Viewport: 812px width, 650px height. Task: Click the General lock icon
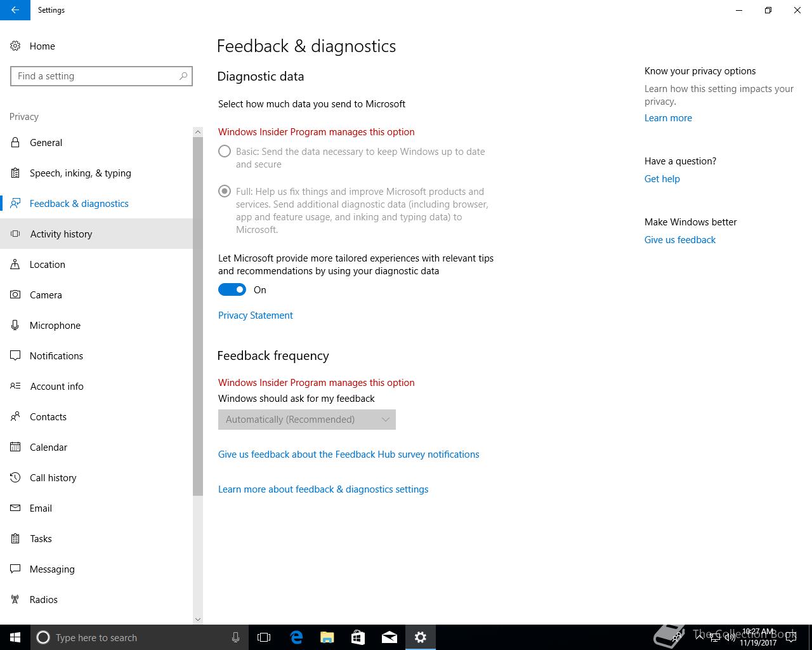tap(15, 142)
